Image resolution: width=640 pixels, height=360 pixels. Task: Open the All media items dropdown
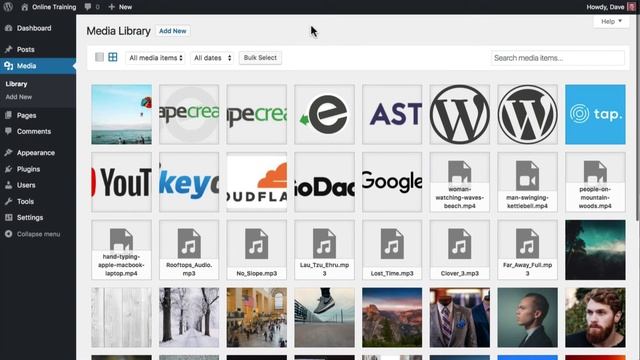click(156, 58)
